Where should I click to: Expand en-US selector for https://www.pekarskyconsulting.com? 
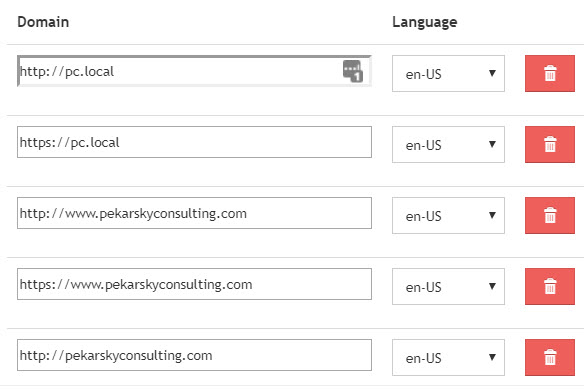pos(448,286)
